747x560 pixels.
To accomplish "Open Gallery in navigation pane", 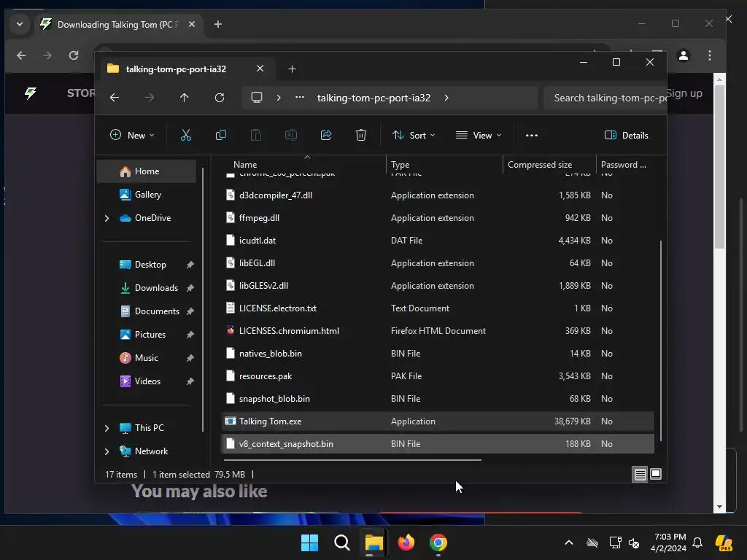I will pyautogui.click(x=146, y=194).
